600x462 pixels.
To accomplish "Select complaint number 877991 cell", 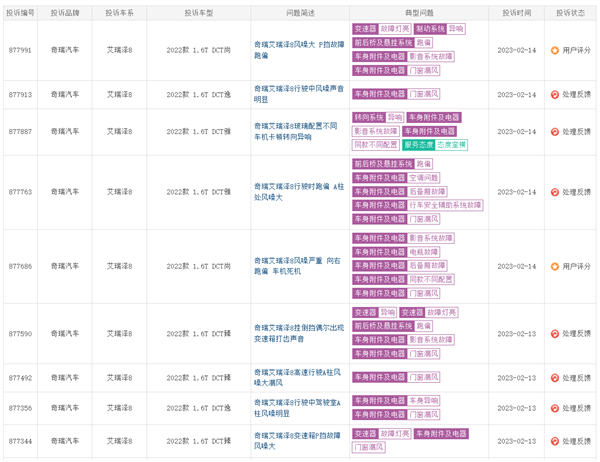I will [x=20, y=50].
